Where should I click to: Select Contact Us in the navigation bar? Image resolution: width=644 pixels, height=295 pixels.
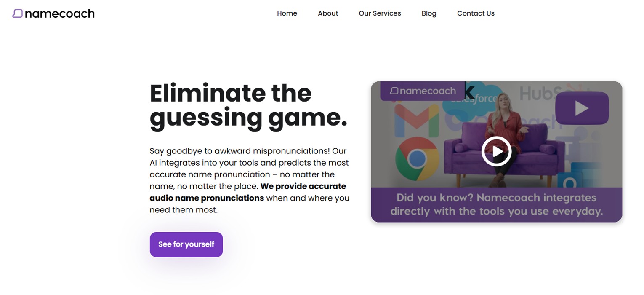(476, 13)
